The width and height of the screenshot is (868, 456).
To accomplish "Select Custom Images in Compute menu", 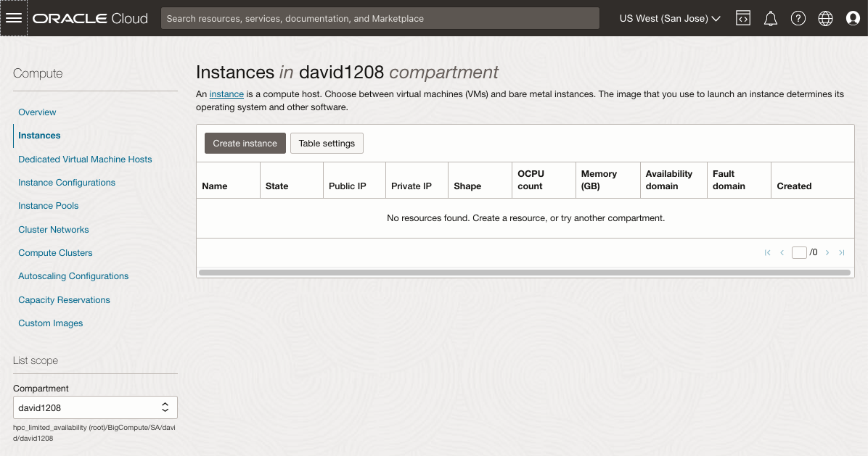I will pos(50,323).
